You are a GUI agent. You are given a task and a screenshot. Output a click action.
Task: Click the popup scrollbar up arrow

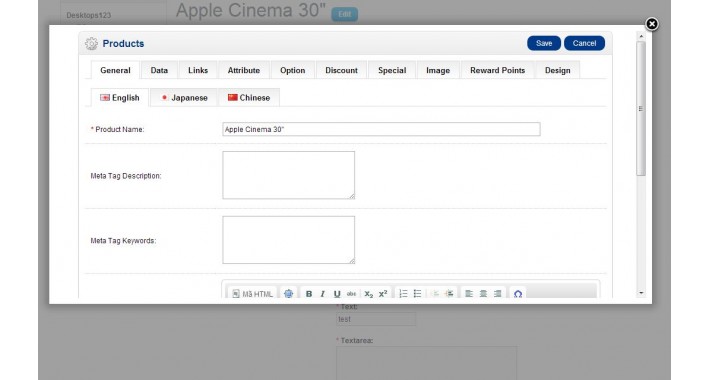click(641, 36)
